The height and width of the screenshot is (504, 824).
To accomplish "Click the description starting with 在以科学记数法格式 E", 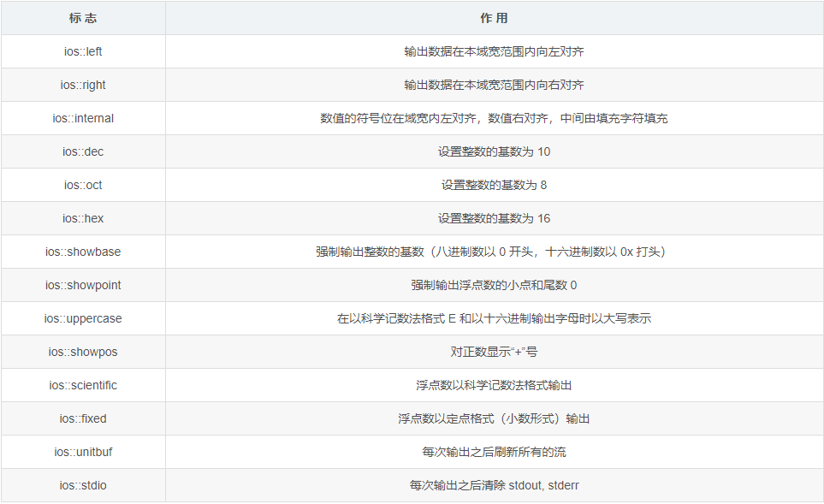I will [494, 318].
